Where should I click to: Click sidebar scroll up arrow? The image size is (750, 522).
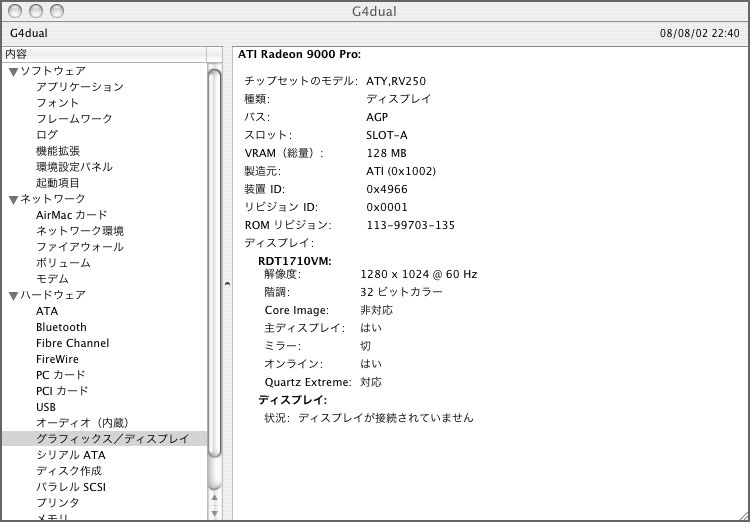215,498
